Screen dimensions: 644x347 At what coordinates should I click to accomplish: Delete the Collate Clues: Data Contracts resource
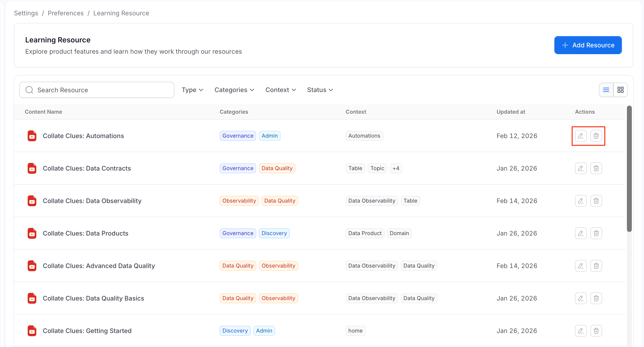pyautogui.click(x=596, y=168)
